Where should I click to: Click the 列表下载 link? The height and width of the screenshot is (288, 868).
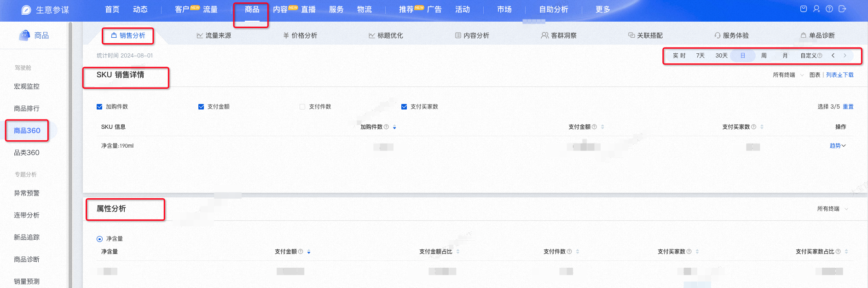tap(840, 75)
